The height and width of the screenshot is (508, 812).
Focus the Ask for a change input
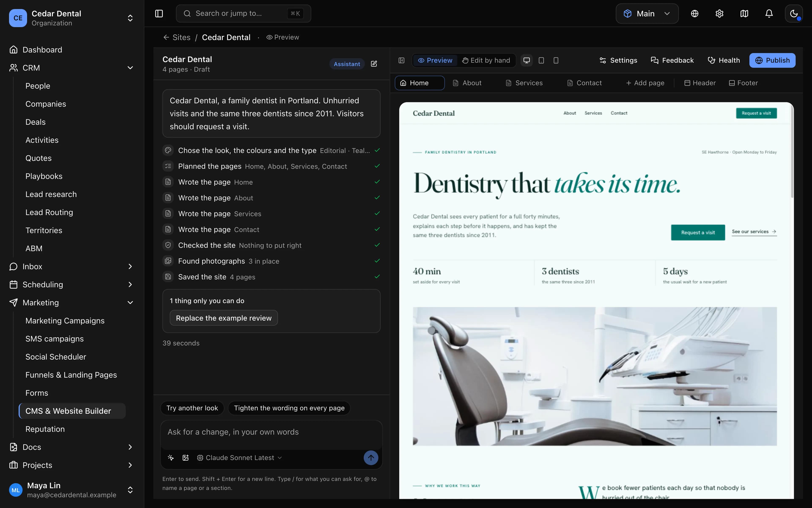tap(271, 435)
